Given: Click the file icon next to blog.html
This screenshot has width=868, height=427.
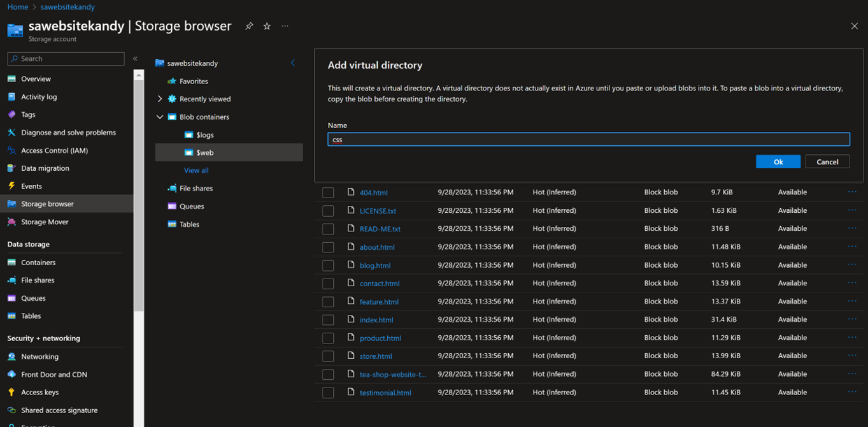Looking at the screenshot, I should pos(351,265).
